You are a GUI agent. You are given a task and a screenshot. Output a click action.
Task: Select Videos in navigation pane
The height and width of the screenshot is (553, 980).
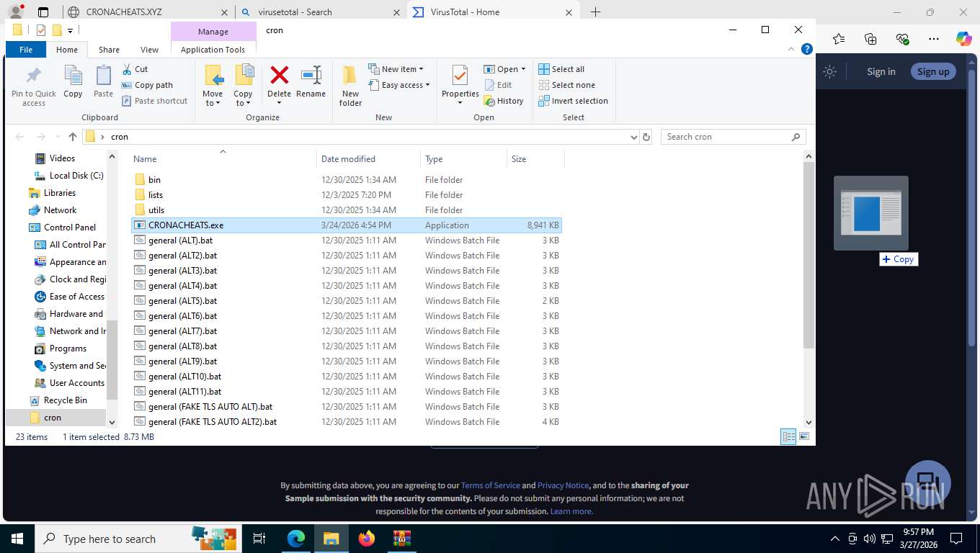[x=62, y=158]
